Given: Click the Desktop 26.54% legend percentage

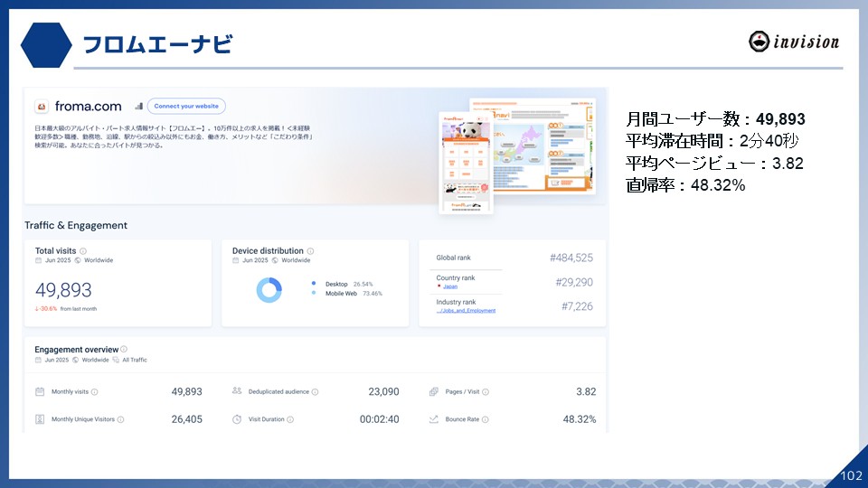Looking at the screenshot, I should 363,284.
